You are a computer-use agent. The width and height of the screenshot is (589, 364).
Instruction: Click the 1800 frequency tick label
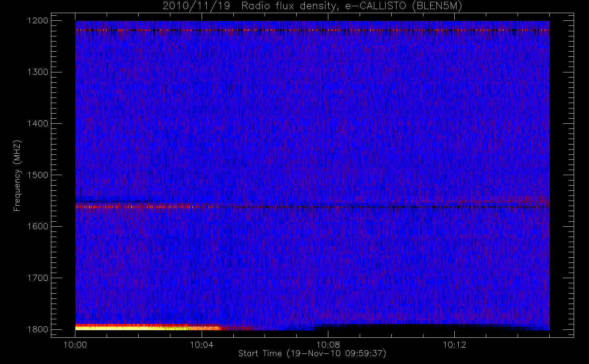click(x=38, y=329)
